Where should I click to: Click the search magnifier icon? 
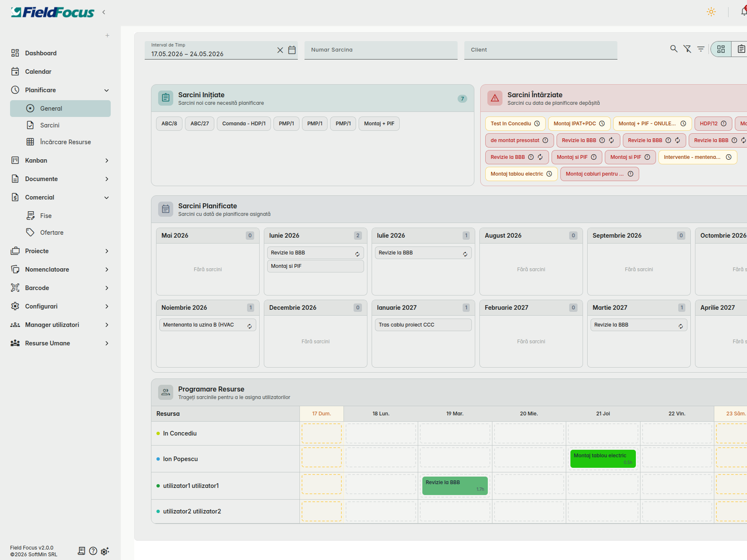coord(674,49)
